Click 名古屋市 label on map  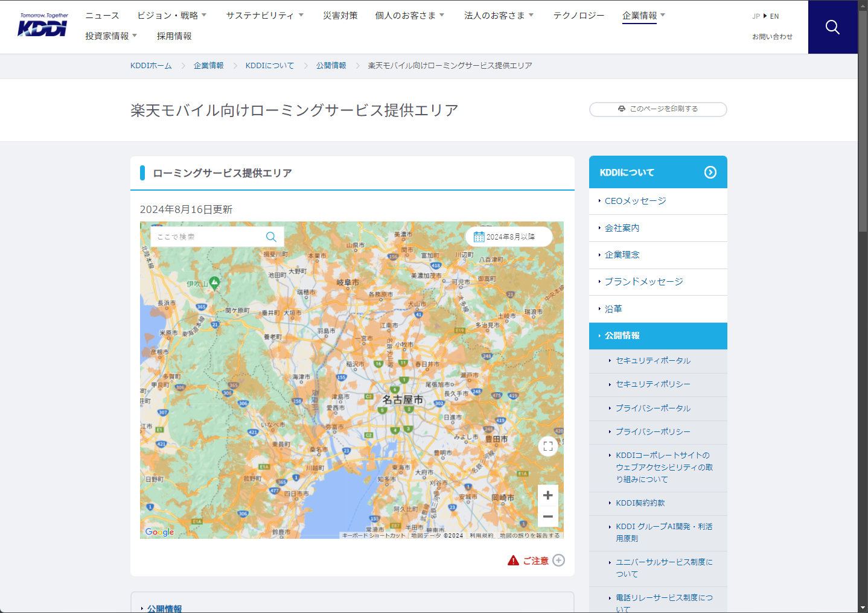[x=403, y=399]
